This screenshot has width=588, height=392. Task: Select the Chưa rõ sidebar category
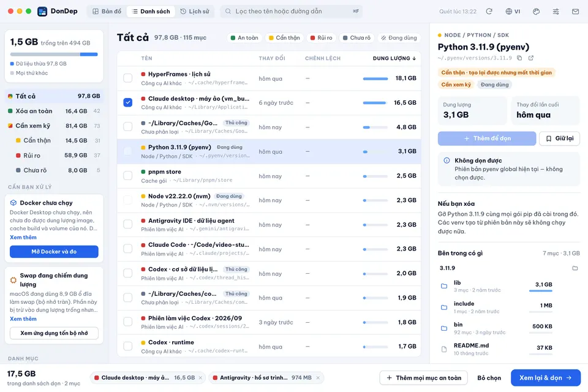[54, 170]
